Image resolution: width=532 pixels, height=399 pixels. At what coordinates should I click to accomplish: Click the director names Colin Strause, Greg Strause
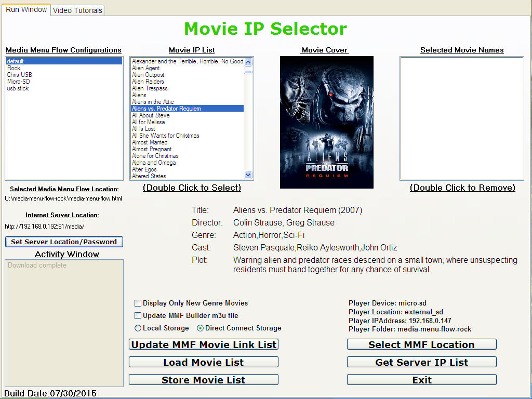[284, 222]
